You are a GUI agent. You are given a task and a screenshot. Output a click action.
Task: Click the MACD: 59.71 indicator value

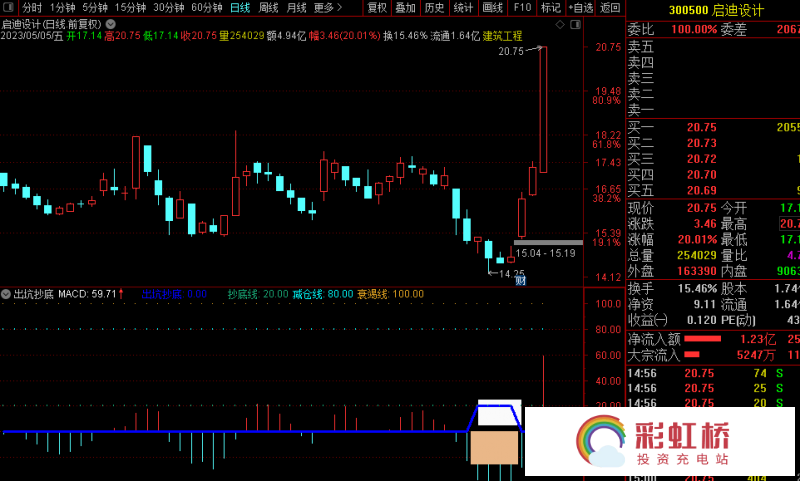click(x=87, y=294)
